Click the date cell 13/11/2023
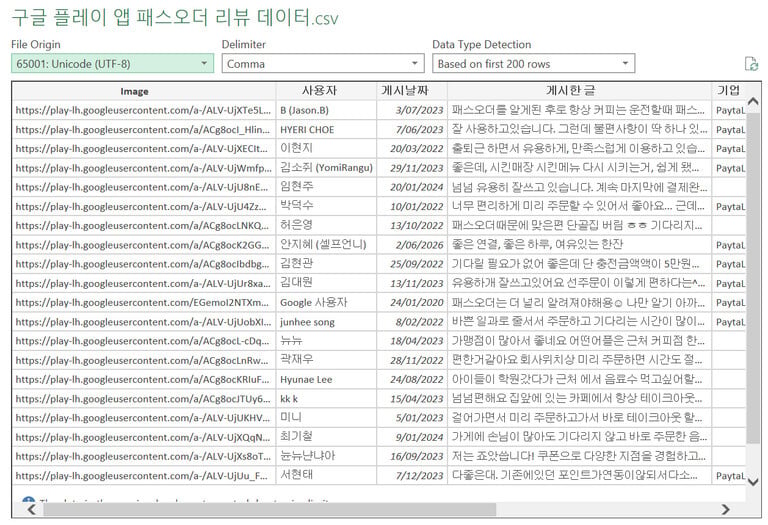Screen dimensions: 768x525 pyautogui.click(x=412, y=284)
